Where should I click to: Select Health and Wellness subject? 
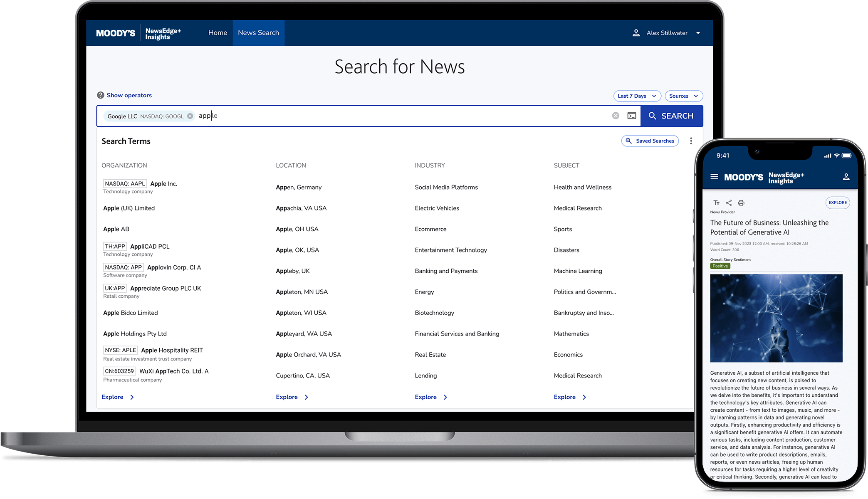tap(582, 188)
